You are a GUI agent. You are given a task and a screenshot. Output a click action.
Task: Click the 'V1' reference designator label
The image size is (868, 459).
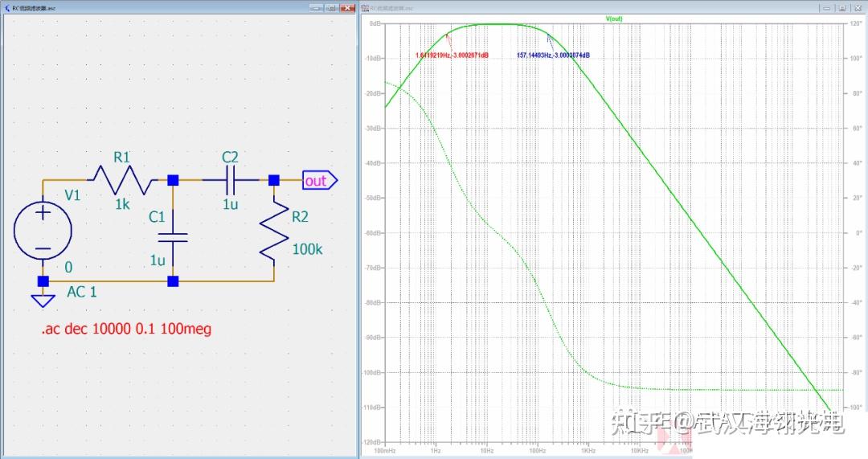coord(72,195)
